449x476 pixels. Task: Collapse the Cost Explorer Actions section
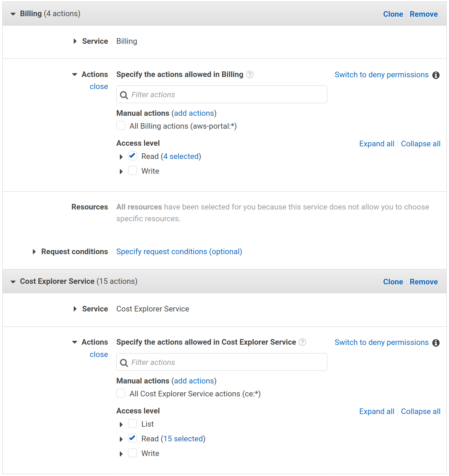tap(75, 342)
